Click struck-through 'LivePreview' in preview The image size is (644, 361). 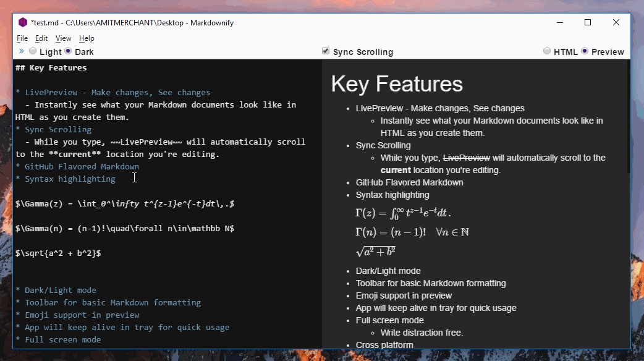pos(467,158)
